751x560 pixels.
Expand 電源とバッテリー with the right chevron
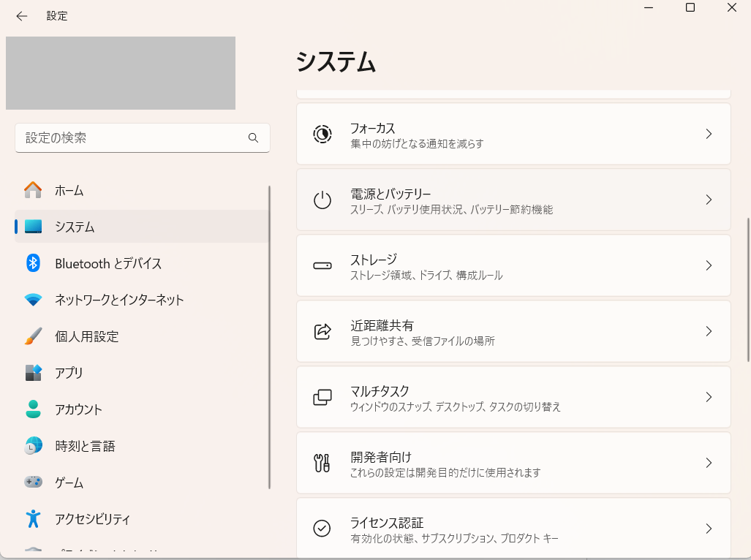(x=708, y=199)
